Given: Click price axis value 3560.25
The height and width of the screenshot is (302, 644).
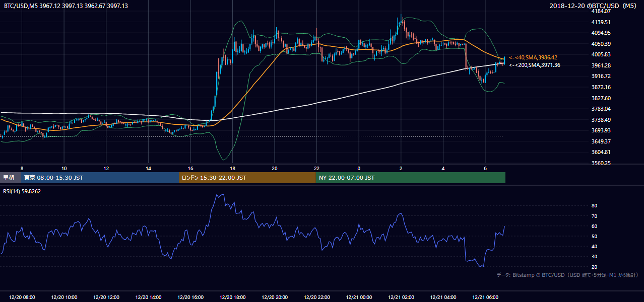Looking at the screenshot, I should point(601,163).
